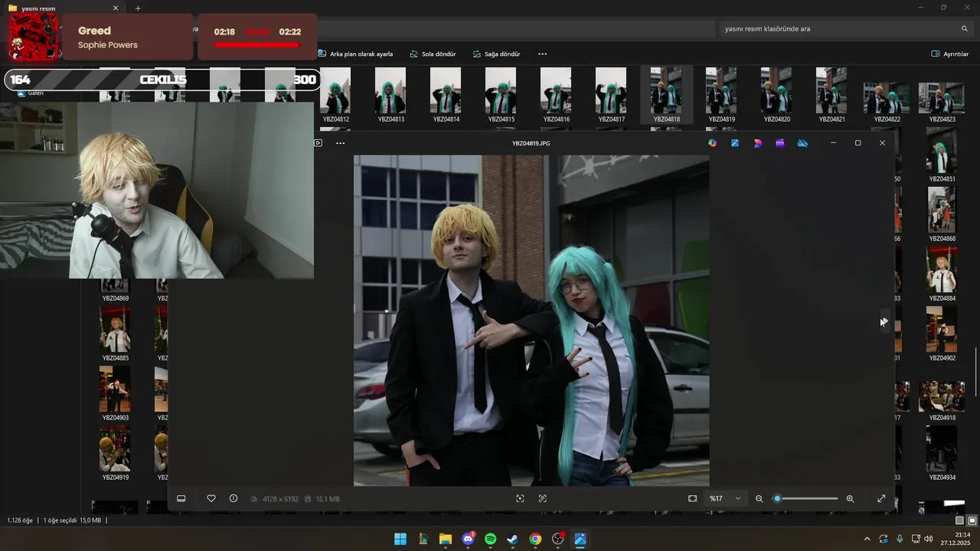Go to next photo arrow in viewer

884,321
